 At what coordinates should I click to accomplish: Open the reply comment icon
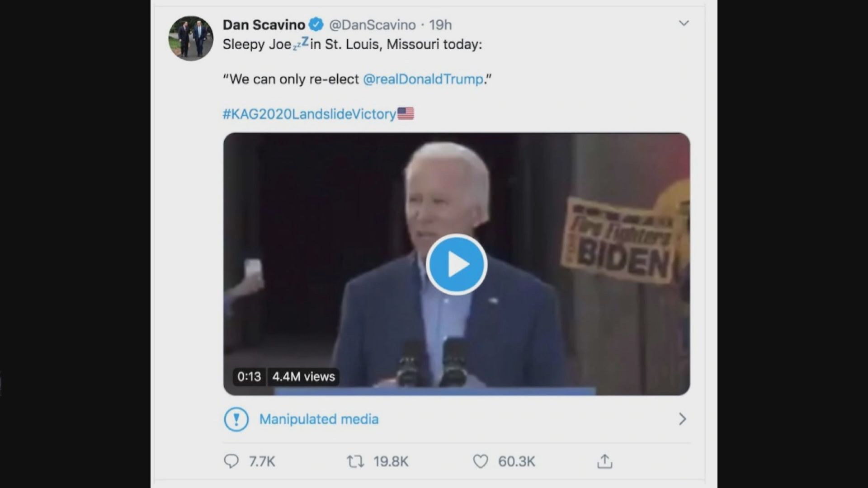tap(231, 461)
